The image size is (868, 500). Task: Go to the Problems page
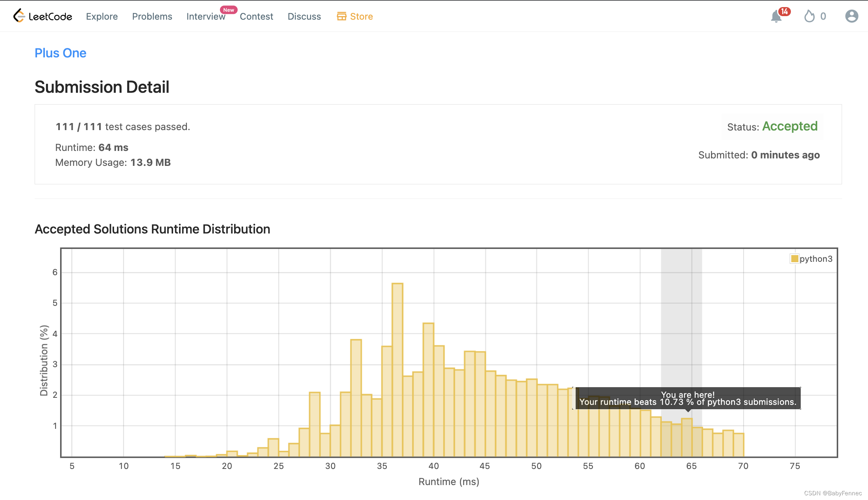pyautogui.click(x=152, y=17)
